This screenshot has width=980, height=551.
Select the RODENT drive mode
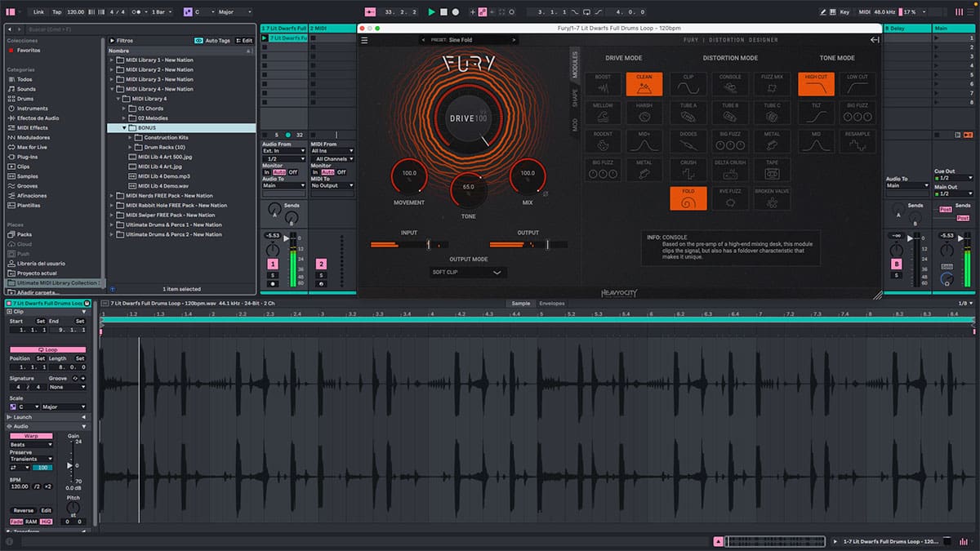click(603, 141)
